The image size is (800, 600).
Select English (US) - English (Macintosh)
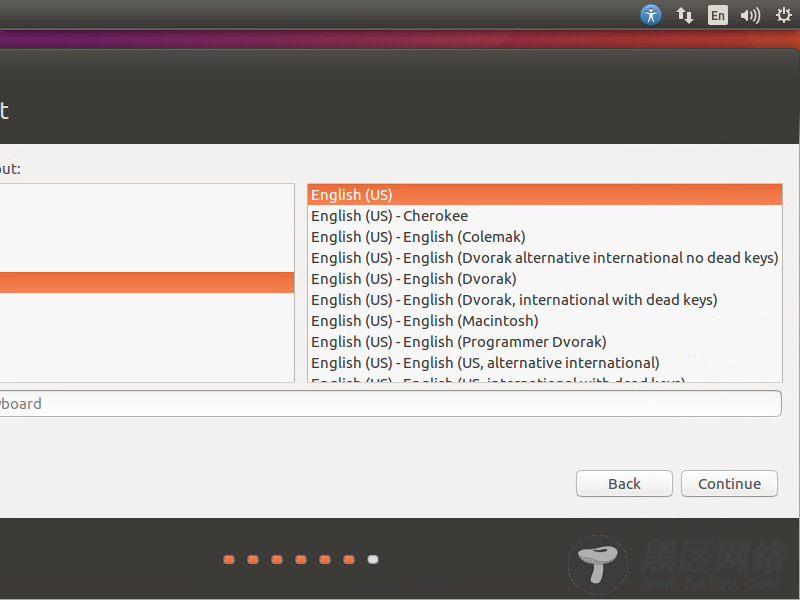[x=545, y=320]
